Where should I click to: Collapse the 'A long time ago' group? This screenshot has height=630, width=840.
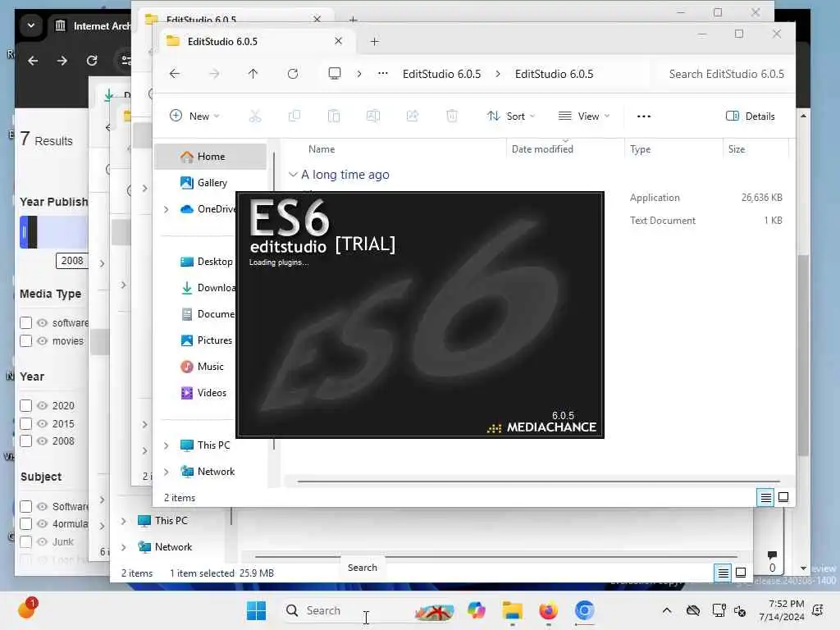[x=293, y=175]
